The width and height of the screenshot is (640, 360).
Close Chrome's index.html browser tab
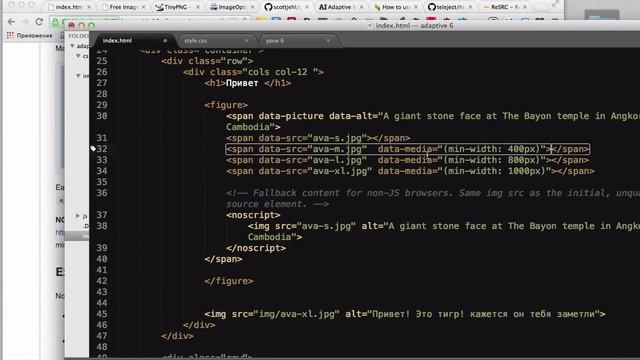tap(89, 7)
